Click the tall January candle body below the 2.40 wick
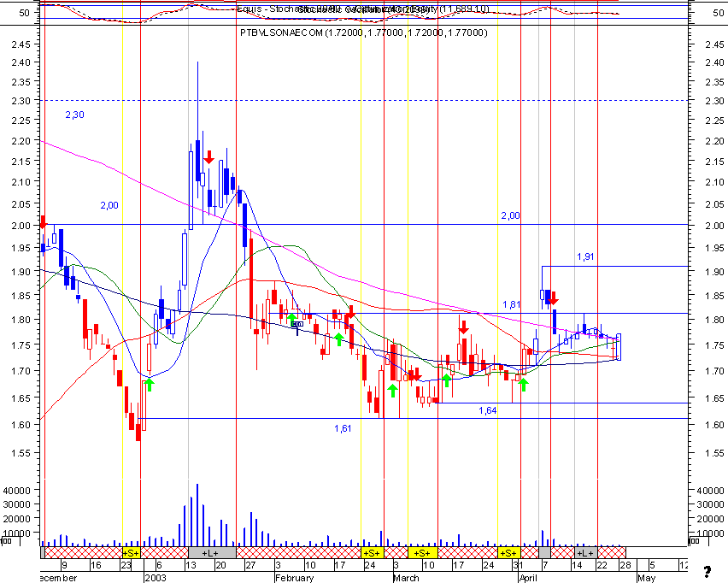Screen dimensions: 728x583 [x=197, y=160]
